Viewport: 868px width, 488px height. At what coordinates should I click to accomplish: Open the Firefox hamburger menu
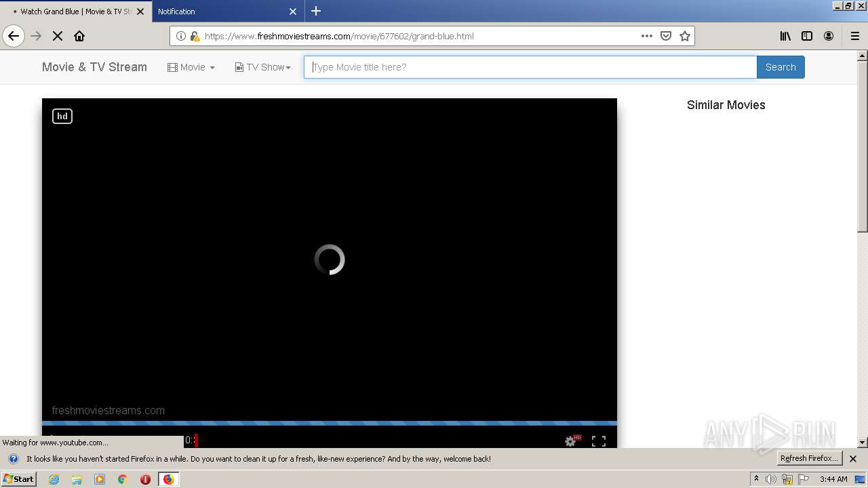855,36
